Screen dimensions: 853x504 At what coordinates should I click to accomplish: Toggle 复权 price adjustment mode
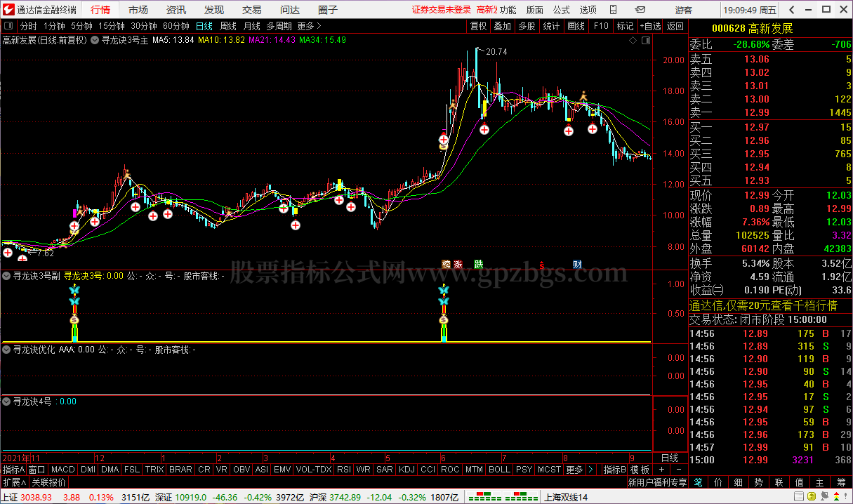click(479, 26)
